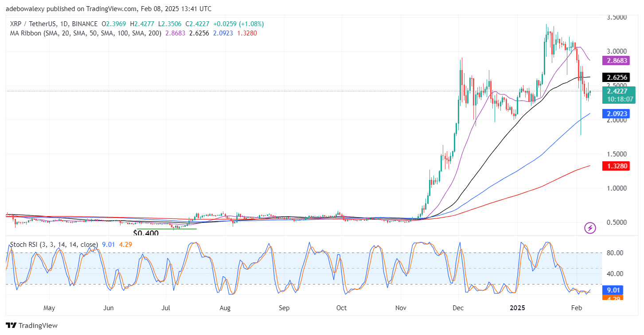The width and height of the screenshot is (644, 335).
Task: Click the purple lightning bolt icon
Action: 590,228
